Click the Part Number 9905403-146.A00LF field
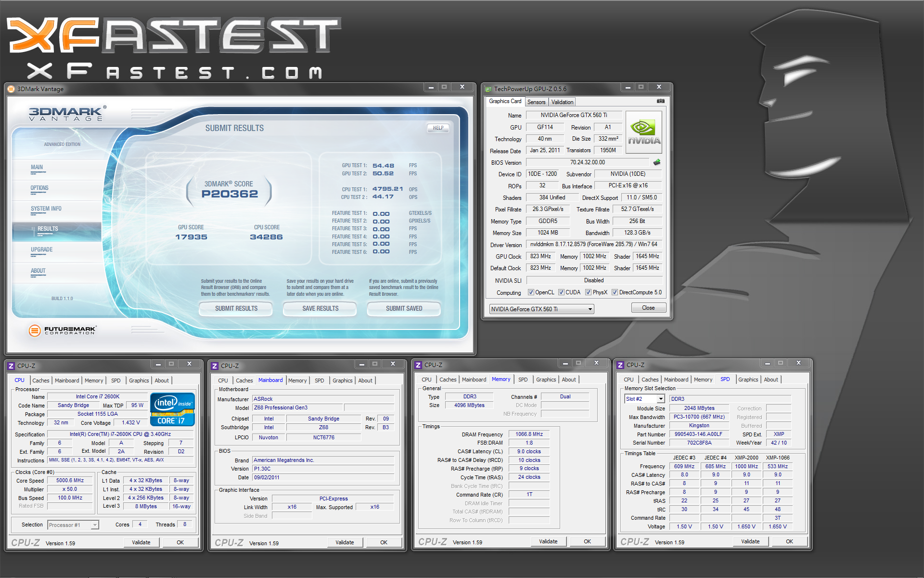Screen dimensions: 924x578 698,434
